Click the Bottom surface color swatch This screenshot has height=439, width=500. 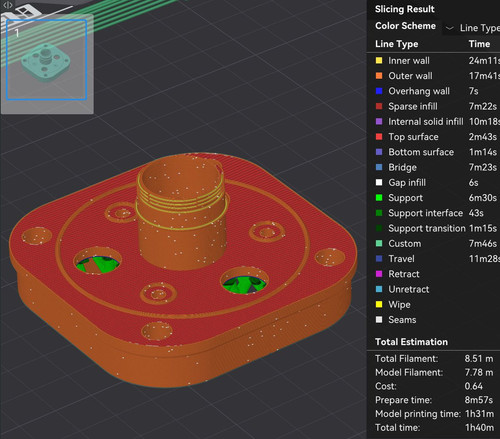click(379, 152)
